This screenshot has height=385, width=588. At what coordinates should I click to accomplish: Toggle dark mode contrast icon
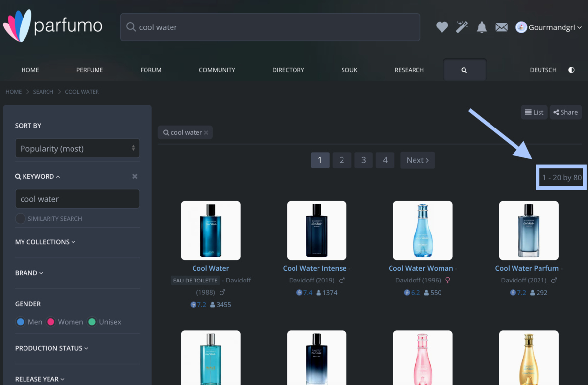(x=571, y=70)
